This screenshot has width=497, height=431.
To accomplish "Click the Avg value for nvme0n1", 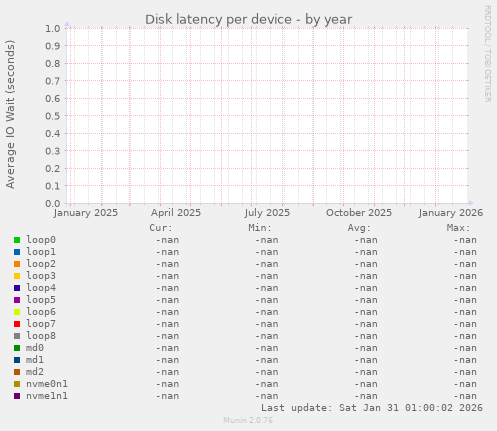I will click(x=366, y=384).
